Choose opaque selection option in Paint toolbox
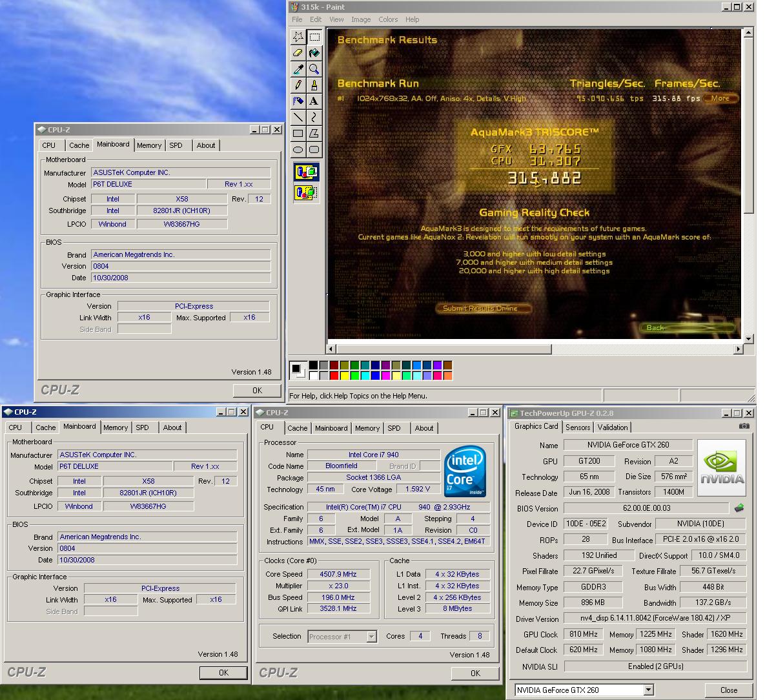This screenshot has height=700, width=765. coord(307,172)
